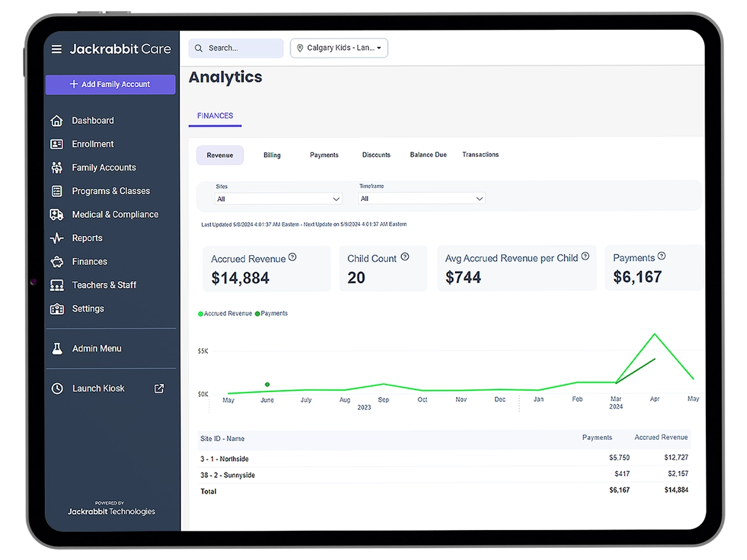Open the hamburger menu icon

(x=57, y=49)
